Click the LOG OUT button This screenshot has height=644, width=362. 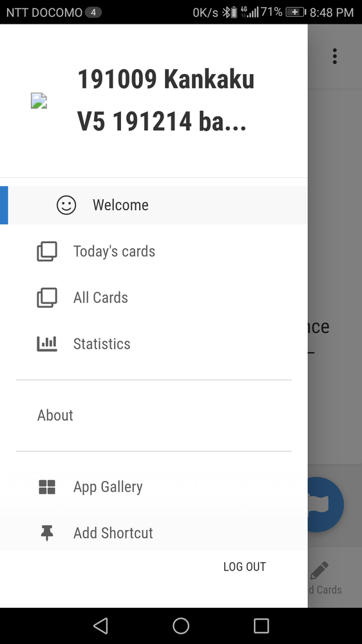pyautogui.click(x=245, y=567)
